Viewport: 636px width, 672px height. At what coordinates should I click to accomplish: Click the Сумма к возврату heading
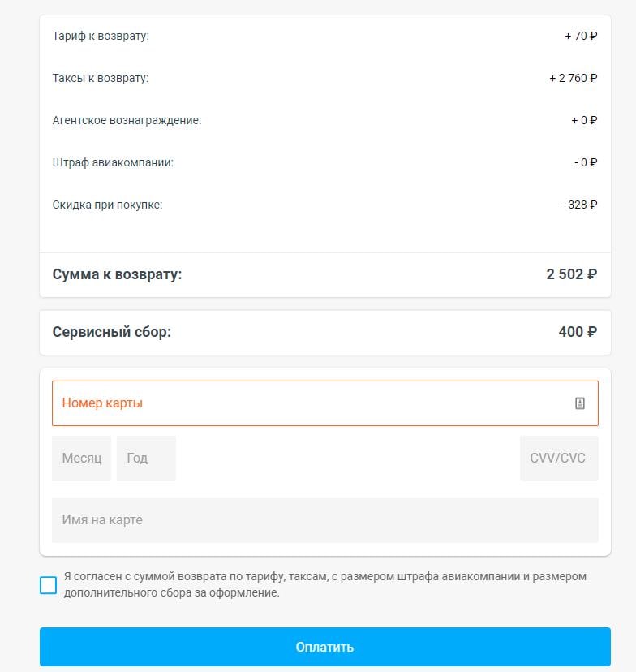click(117, 274)
